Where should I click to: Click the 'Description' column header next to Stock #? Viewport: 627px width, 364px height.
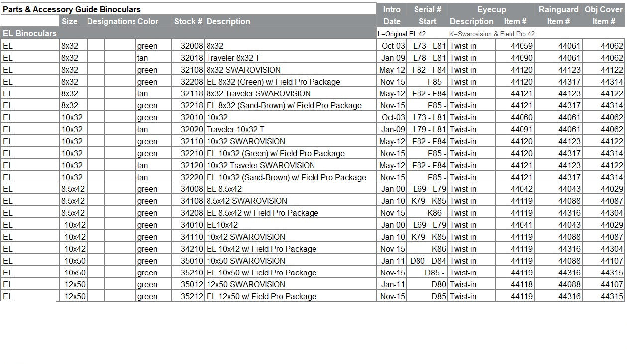[228, 21]
